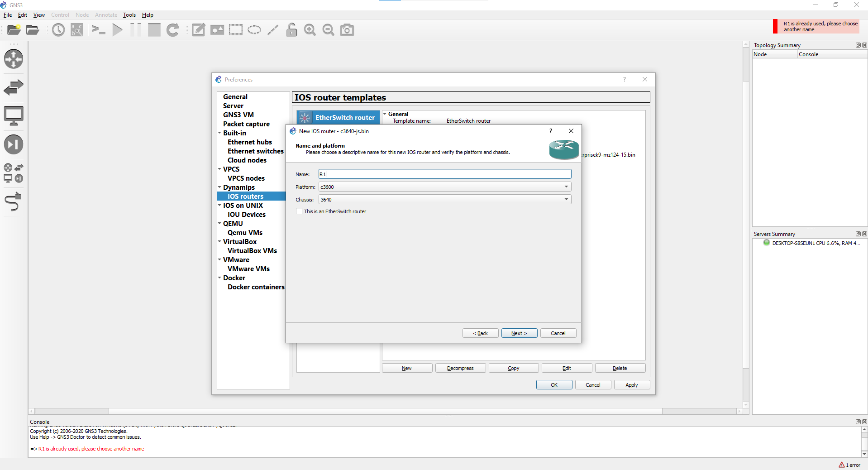This screenshot has height=470, width=868.
Task: Open the Platform dropdown showing c3600
Action: 566,187
